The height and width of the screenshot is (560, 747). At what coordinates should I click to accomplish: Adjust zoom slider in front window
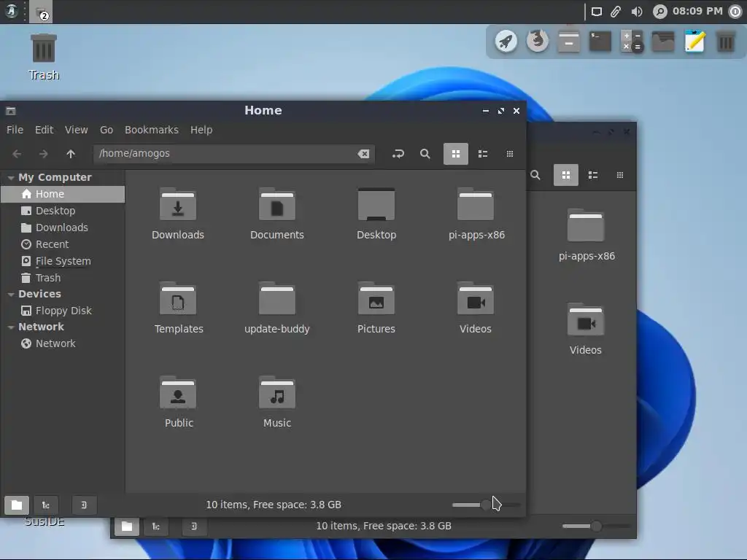(x=486, y=505)
